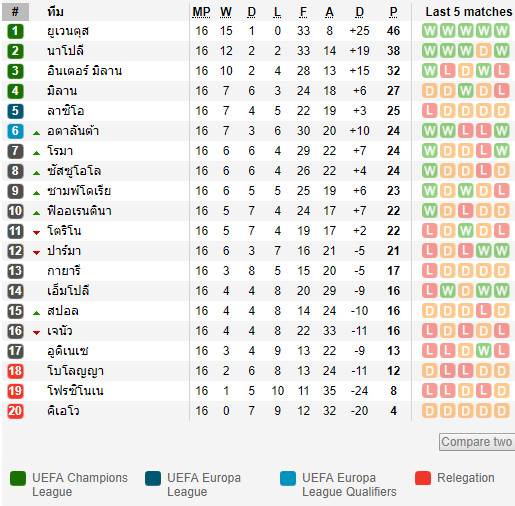Click the dark blue rank 5 badge
Image resolution: width=515 pixels, height=506 pixels.
tap(15, 111)
